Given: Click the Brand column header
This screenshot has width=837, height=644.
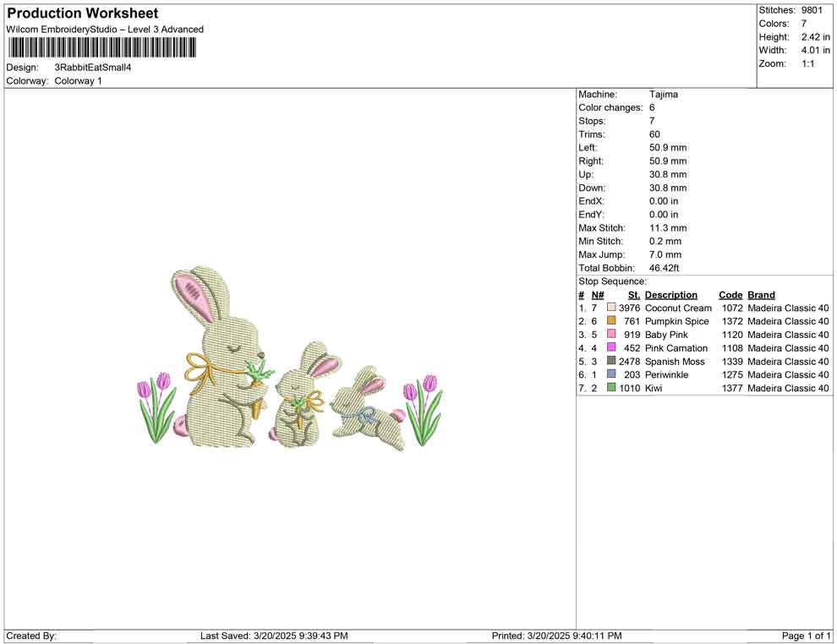Looking at the screenshot, I should (761, 294).
